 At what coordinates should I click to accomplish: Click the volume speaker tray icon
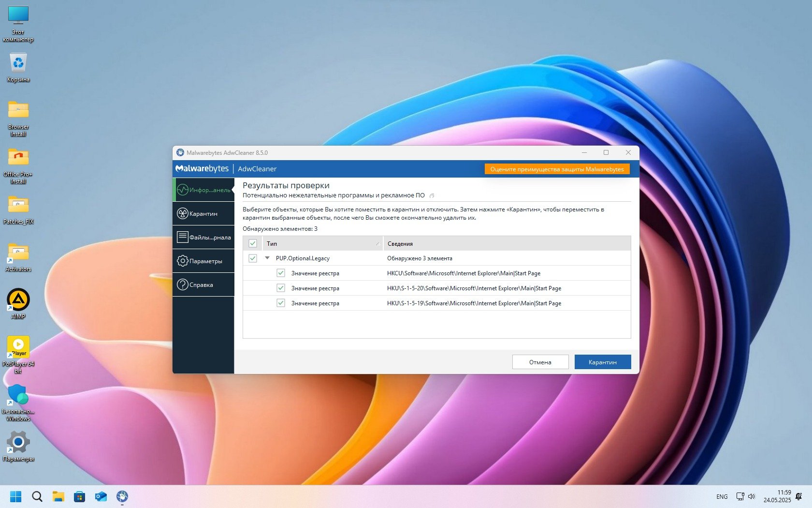(752, 496)
